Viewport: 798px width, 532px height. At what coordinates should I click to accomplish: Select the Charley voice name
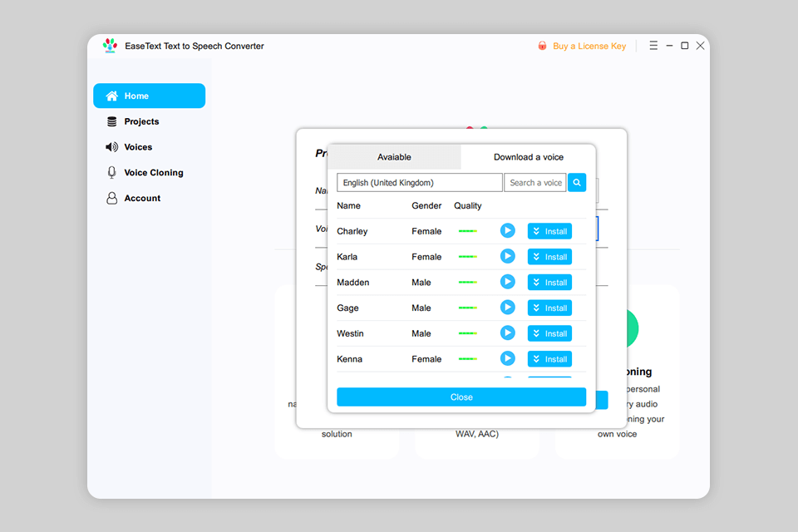coord(352,231)
